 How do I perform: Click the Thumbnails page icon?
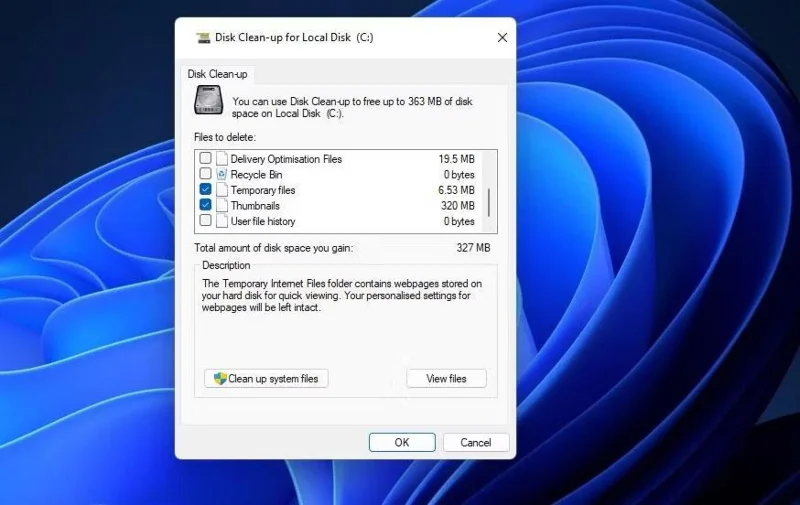click(221, 206)
